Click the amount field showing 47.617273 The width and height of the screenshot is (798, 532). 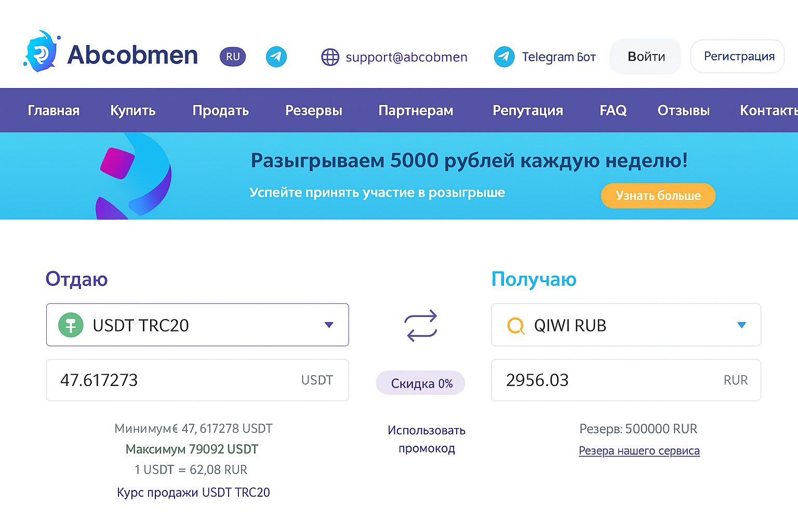(156, 380)
